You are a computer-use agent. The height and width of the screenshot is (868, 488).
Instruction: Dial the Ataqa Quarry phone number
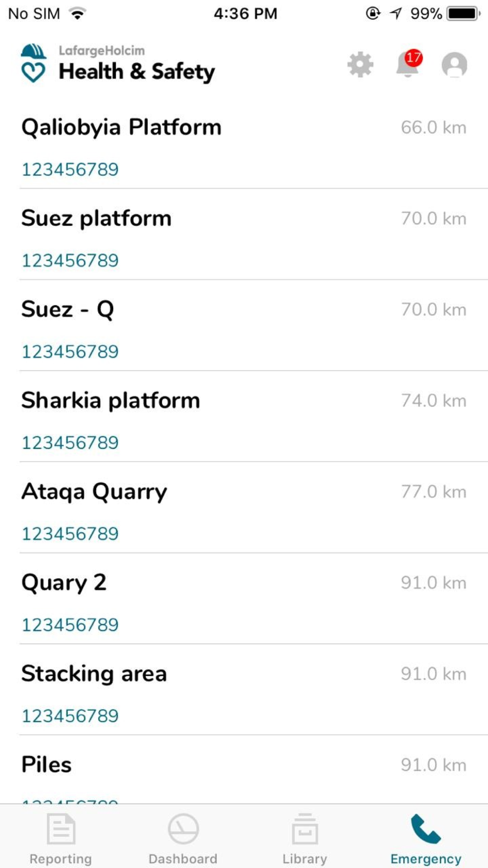click(x=70, y=534)
